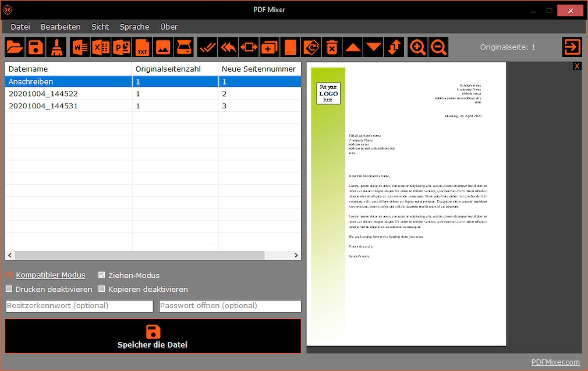Click the rotate page icon
Viewport: 588px width, 371px height.
pyautogui.click(x=311, y=47)
